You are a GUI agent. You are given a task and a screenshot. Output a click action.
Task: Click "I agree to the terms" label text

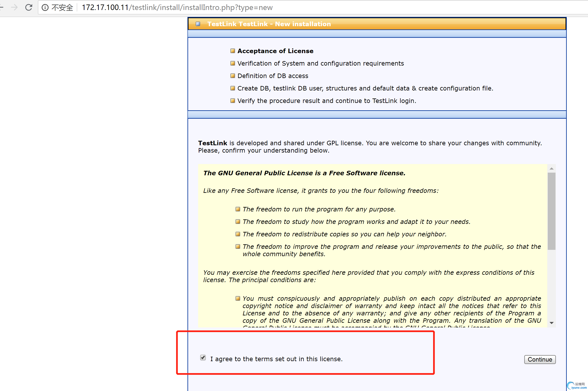(x=276, y=359)
